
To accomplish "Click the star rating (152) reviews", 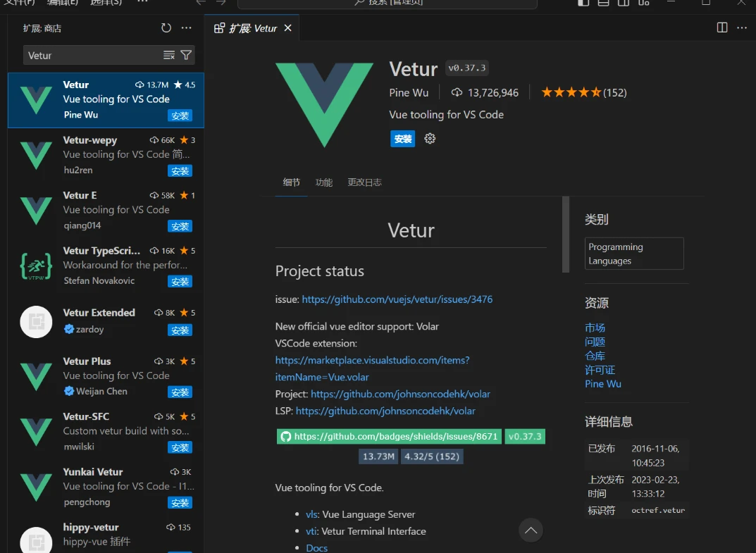I will point(584,92).
